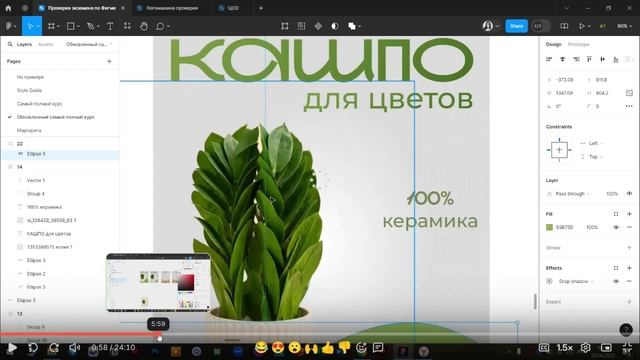The width and height of the screenshot is (640, 360).
Task: Open more options three dots icon
Action: (629, 106)
